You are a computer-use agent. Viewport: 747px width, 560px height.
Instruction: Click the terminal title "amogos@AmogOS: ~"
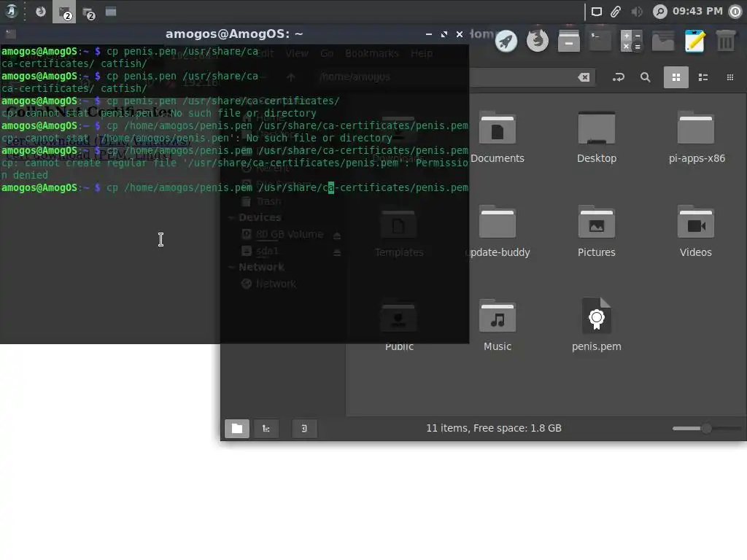pyautogui.click(x=234, y=34)
